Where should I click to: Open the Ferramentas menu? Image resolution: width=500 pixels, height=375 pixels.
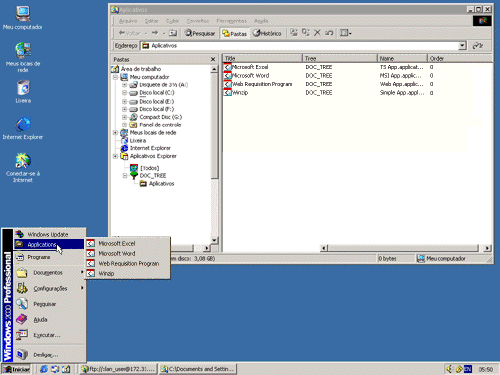click(x=231, y=21)
